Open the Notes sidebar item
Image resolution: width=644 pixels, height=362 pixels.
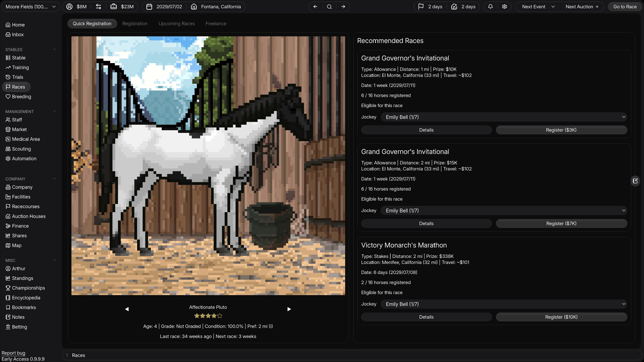[x=15, y=317]
